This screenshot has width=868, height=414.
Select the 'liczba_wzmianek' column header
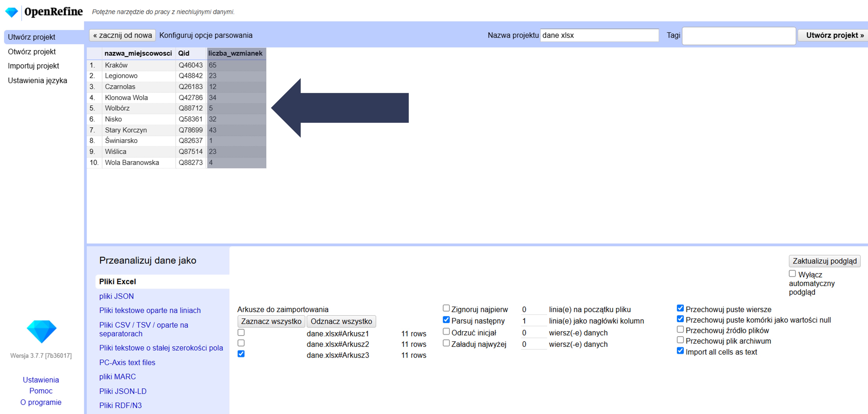pyautogui.click(x=235, y=53)
